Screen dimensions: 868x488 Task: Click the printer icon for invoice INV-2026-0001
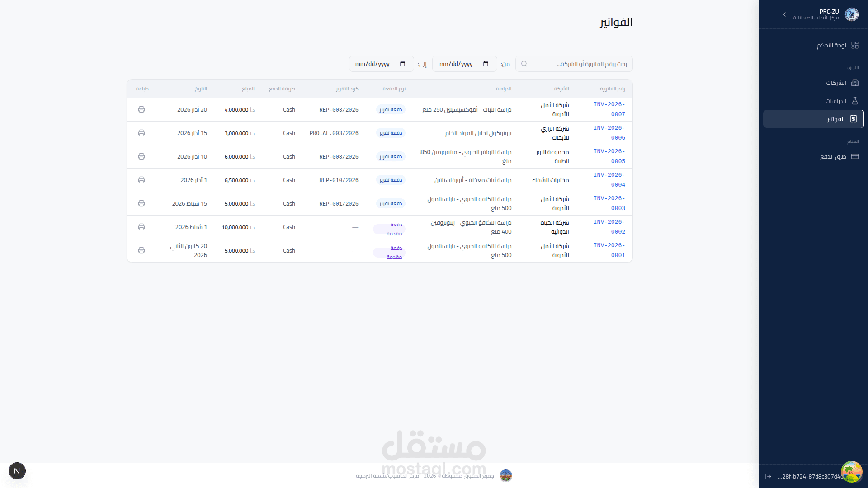142,251
